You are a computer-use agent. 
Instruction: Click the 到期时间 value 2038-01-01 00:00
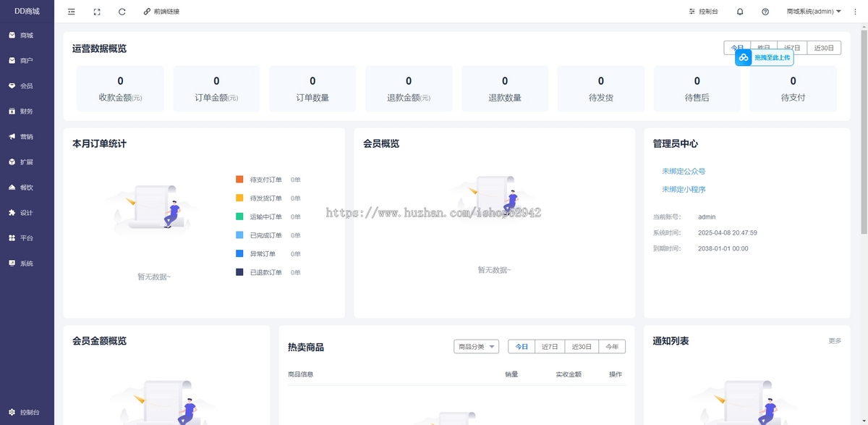723,248
